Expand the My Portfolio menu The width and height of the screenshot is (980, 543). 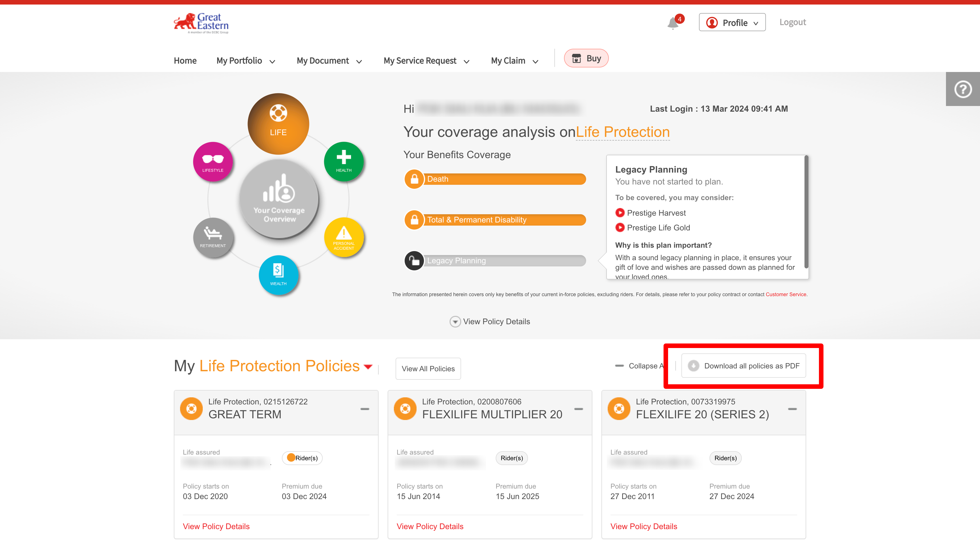pyautogui.click(x=246, y=61)
